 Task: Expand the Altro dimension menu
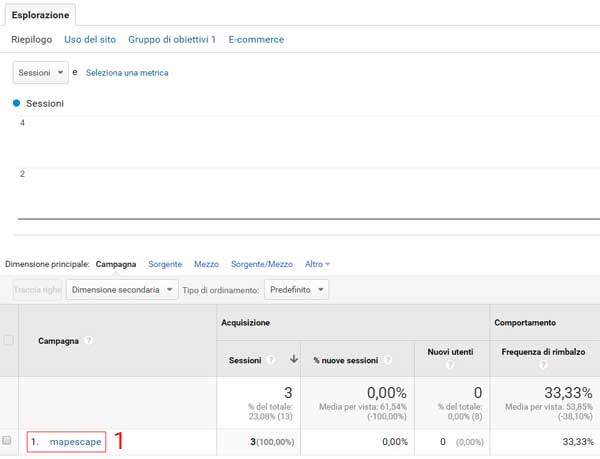tap(317, 264)
